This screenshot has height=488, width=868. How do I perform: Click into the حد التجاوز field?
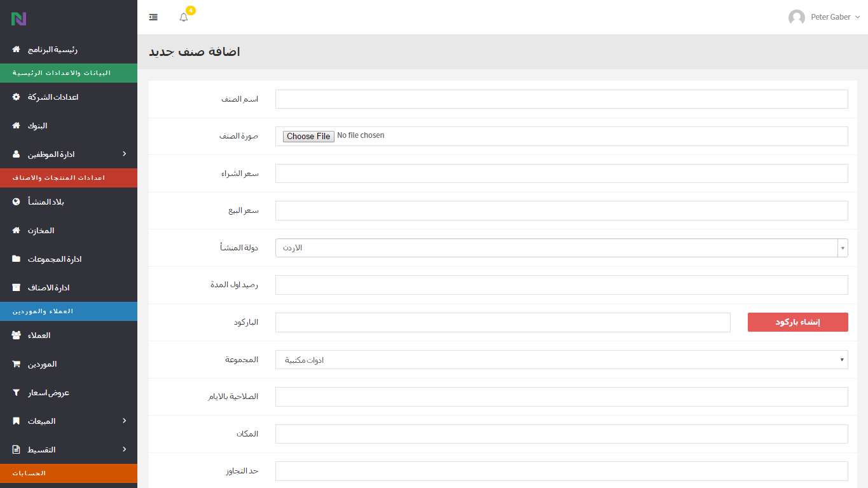point(561,471)
